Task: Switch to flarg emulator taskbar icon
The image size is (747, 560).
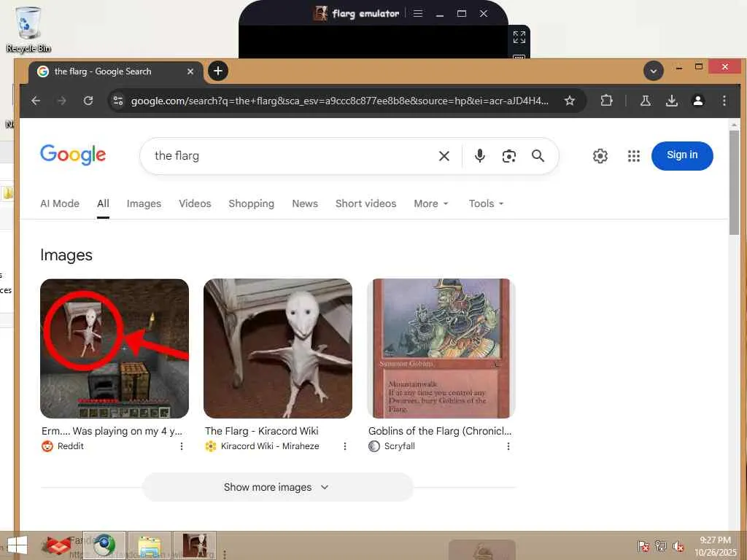Action: click(x=194, y=545)
